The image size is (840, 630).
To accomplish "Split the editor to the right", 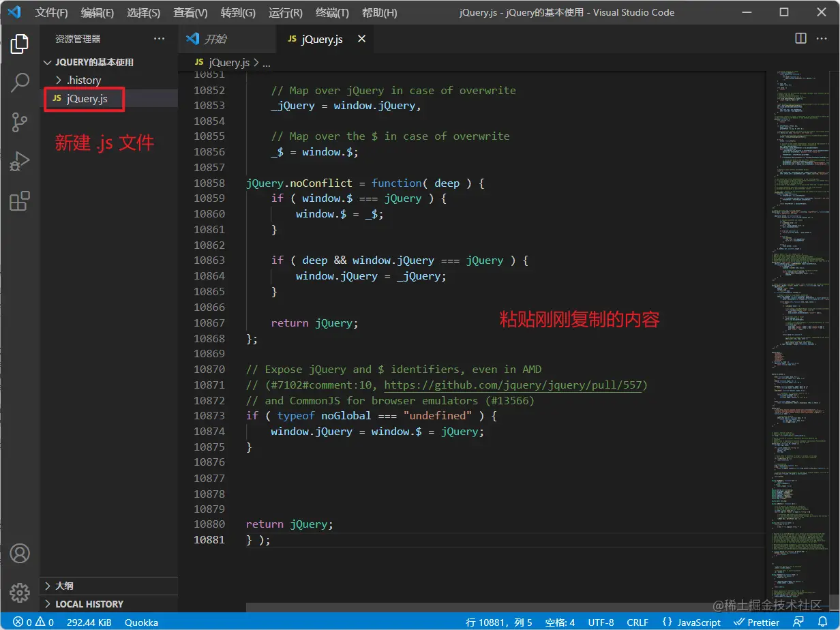I will point(800,39).
